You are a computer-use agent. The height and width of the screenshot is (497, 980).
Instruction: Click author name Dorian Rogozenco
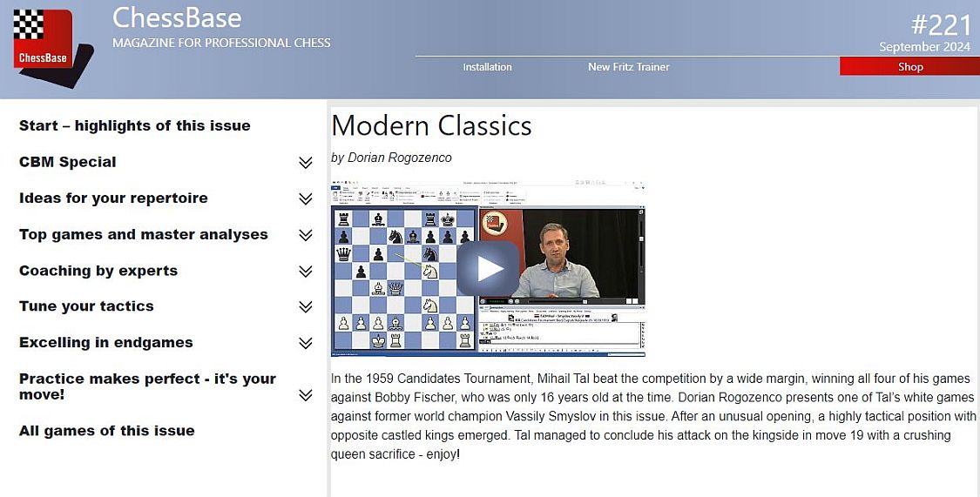point(399,158)
